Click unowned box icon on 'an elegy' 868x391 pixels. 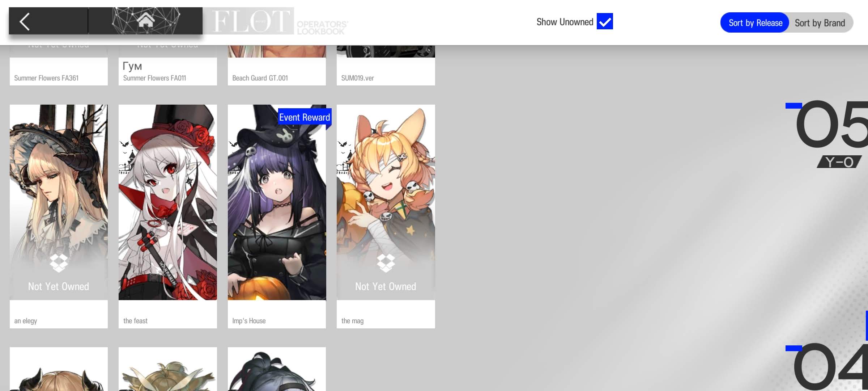click(59, 263)
